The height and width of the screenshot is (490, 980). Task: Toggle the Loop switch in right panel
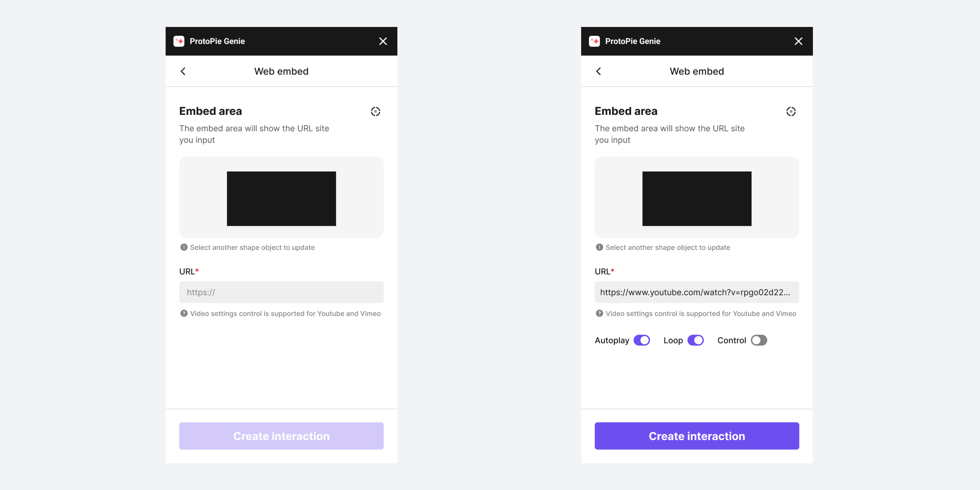coord(696,340)
